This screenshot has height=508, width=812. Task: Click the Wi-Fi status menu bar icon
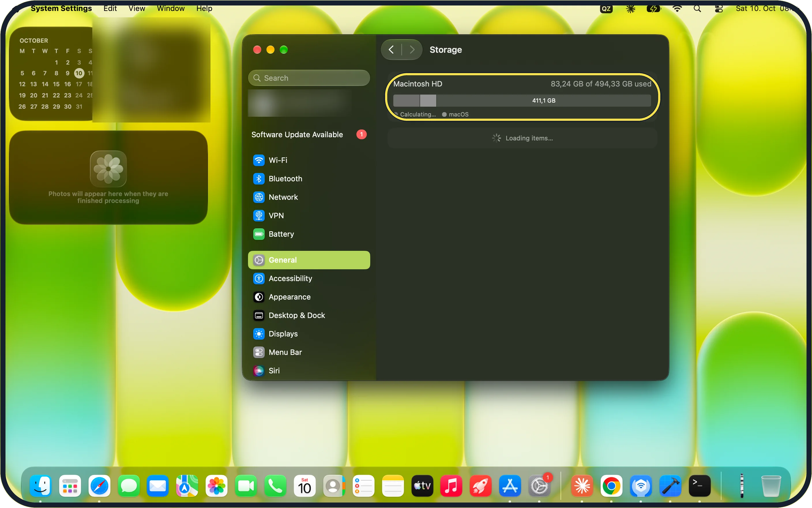677,8
